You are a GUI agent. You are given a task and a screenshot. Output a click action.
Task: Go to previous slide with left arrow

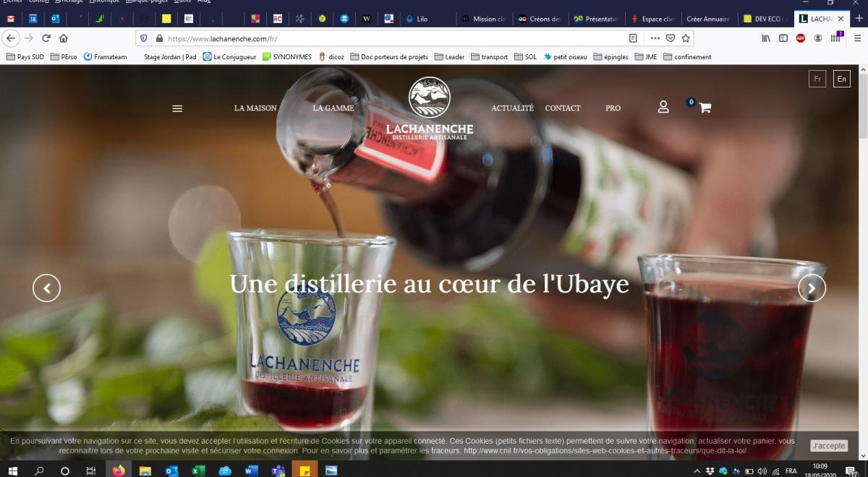46,288
